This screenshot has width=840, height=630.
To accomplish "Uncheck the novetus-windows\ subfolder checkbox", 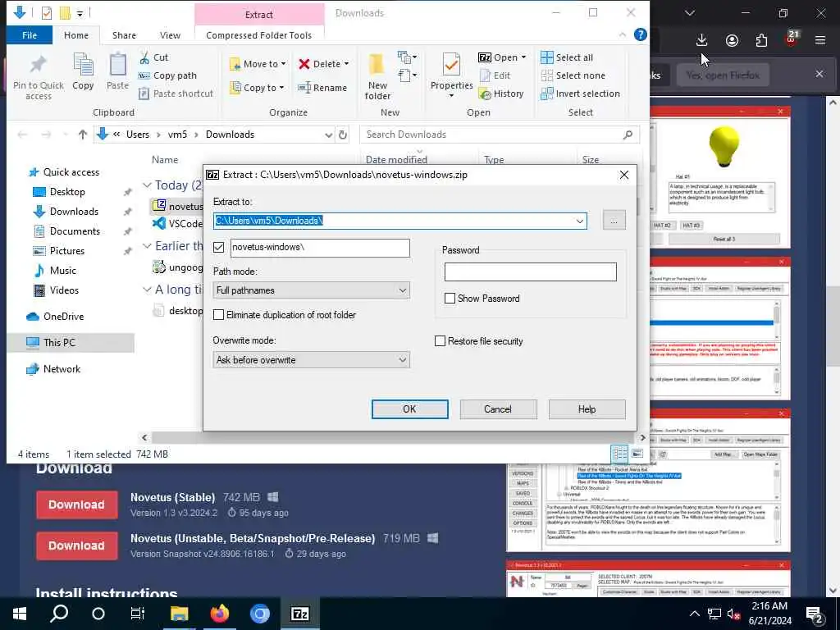I will pyautogui.click(x=218, y=247).
